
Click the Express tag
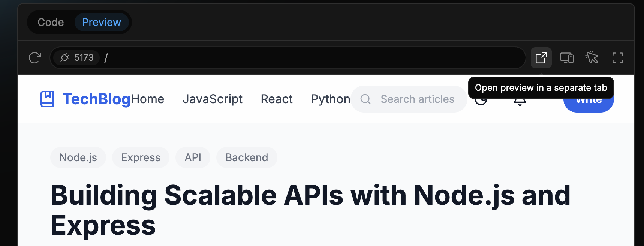pos(141,157)
